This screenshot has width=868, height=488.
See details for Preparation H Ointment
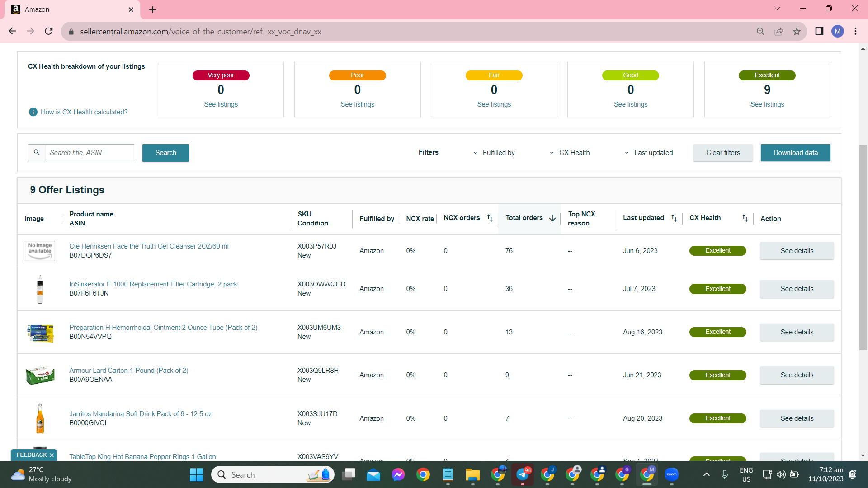pos(797,332)
